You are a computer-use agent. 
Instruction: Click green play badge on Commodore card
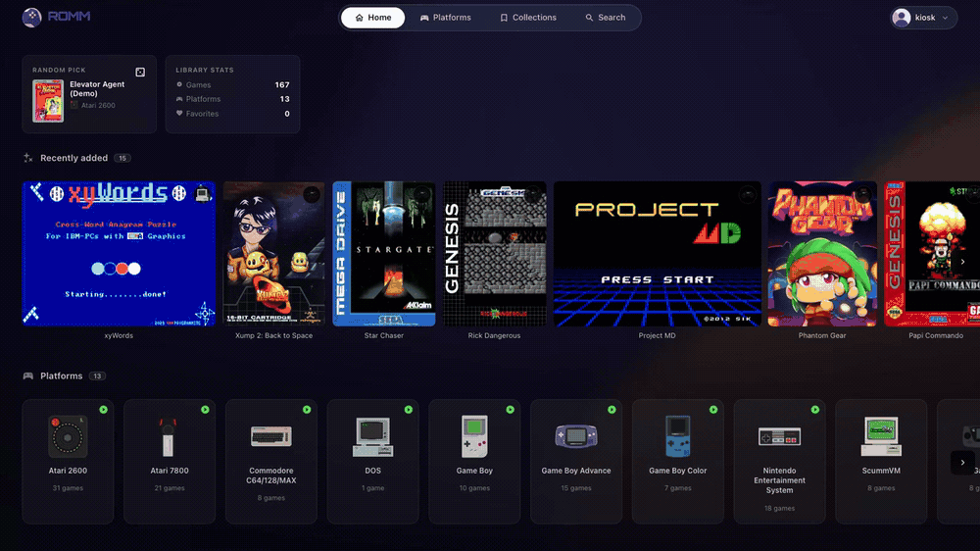pos(307,410)
